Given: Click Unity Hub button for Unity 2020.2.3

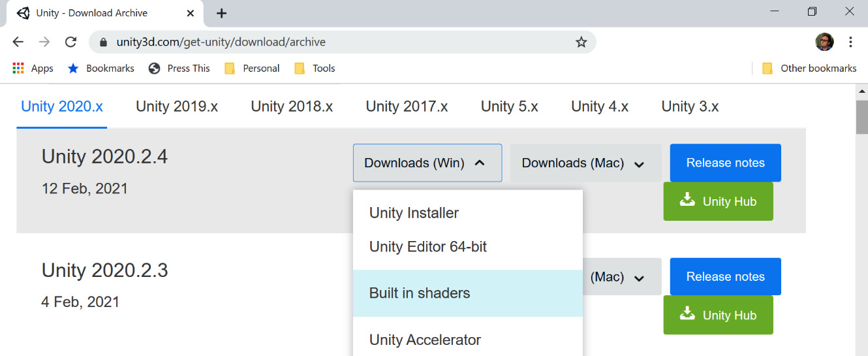Looking at the screenshot, I should 718,315.
